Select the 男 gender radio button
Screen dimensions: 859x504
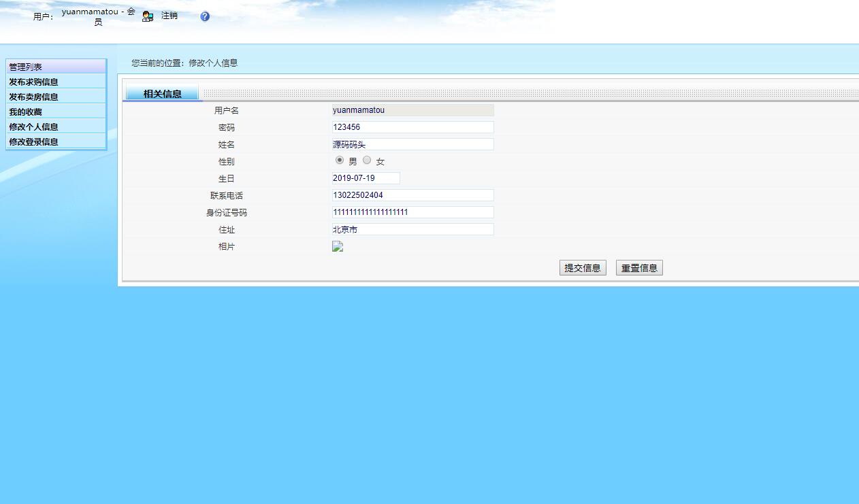340,160
